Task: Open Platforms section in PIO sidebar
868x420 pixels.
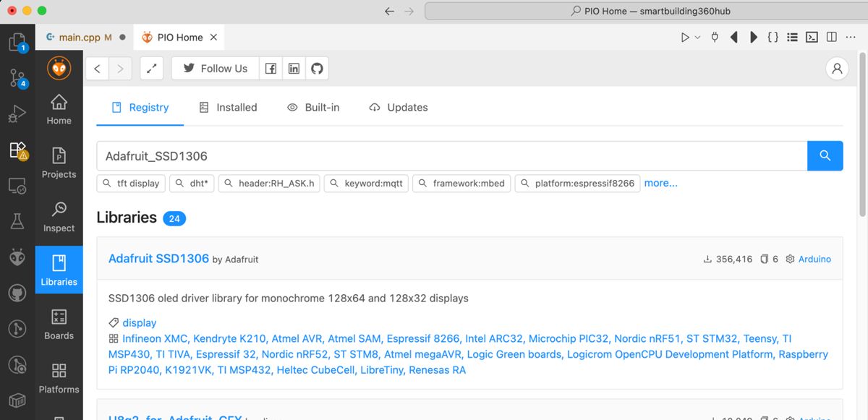Action: click(x=59, y=378)
